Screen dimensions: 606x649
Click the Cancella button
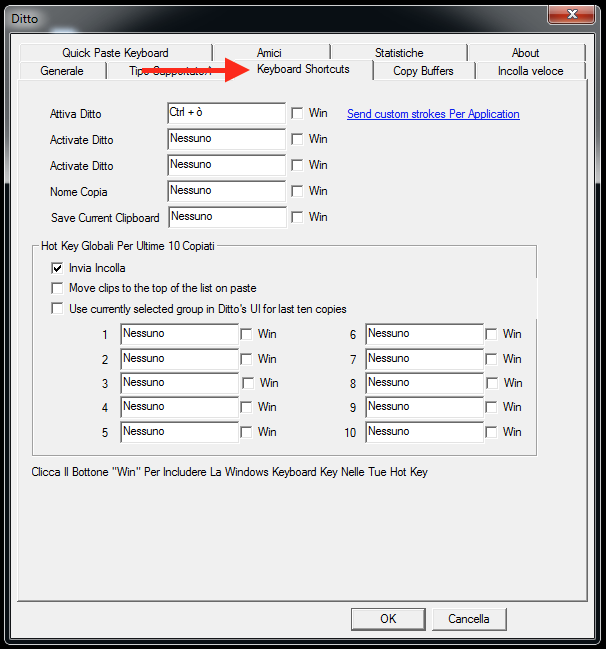(469, 619)
